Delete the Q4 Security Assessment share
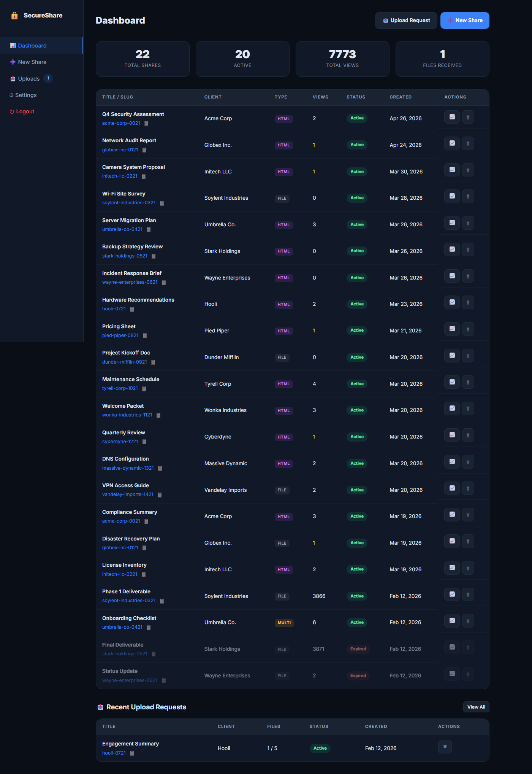Viewport: 532px width, 774px height. pyautogui.click(x=468, y=117)
